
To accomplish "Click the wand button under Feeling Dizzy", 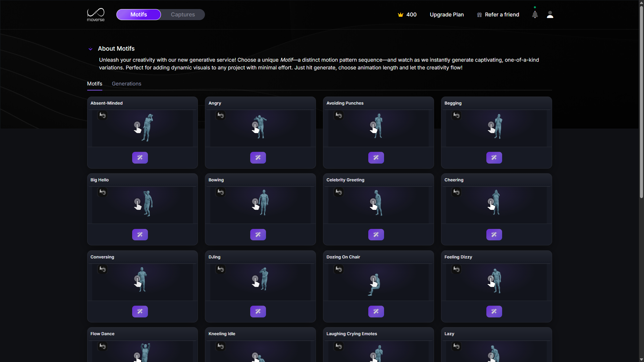I will tap(494, 311).
